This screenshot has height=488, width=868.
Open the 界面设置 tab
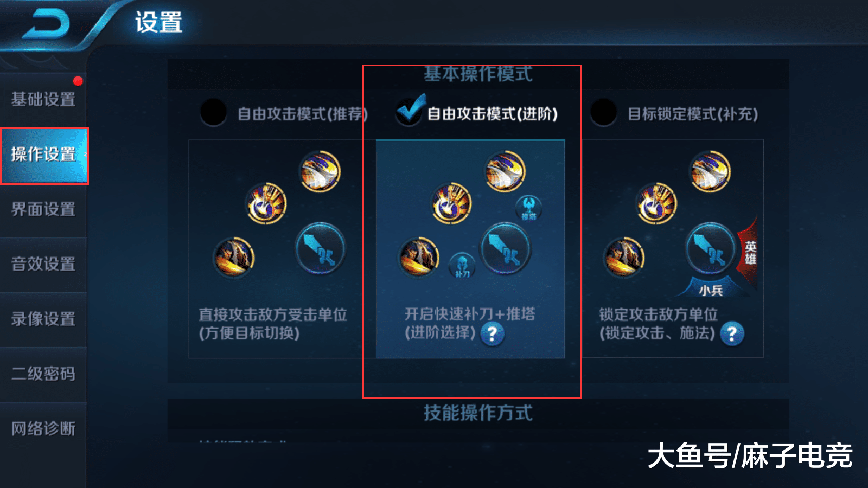(x=43, y=209)
